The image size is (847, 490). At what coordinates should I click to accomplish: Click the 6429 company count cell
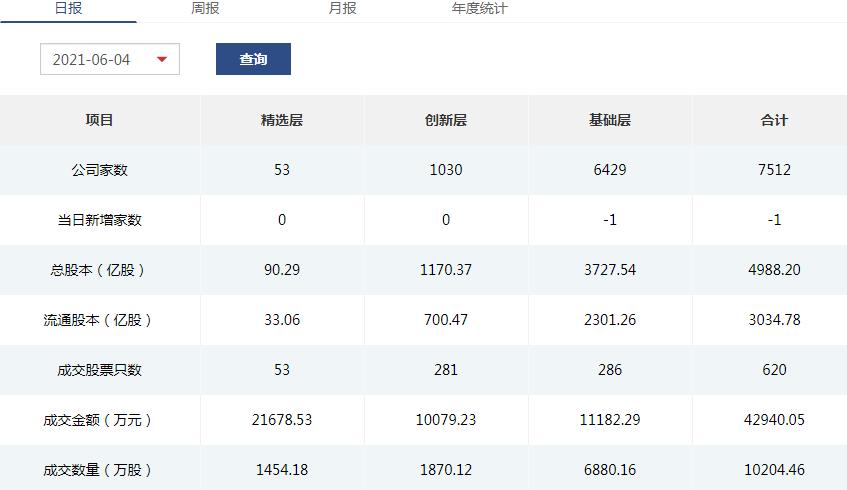(610, 170)
